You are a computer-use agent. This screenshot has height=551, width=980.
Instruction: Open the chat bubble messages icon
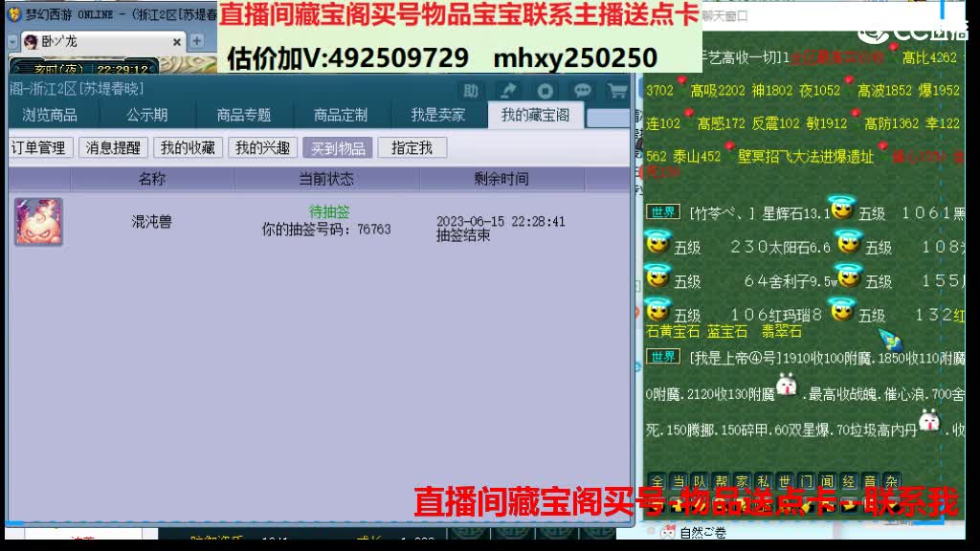582,91
